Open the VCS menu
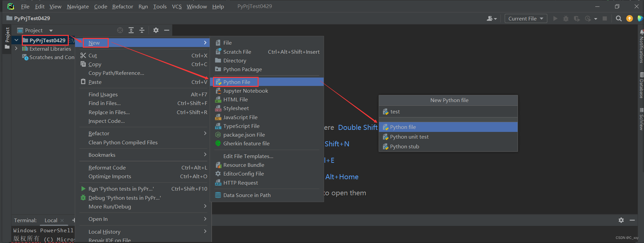644x243 pixels. [177, 6]
